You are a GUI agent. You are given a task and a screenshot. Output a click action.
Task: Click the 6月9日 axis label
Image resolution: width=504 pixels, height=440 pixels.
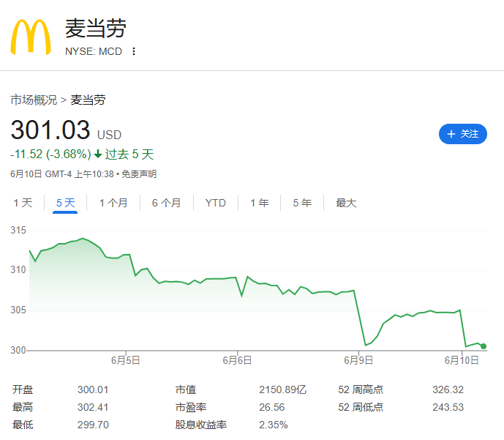pyautogui.click(x=358, y=360)
